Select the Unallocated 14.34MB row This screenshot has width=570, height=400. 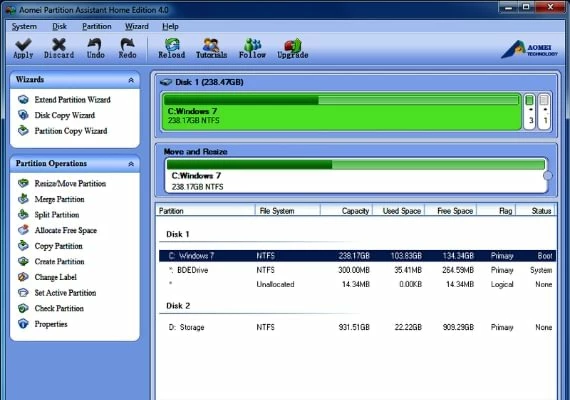point(358,284)
